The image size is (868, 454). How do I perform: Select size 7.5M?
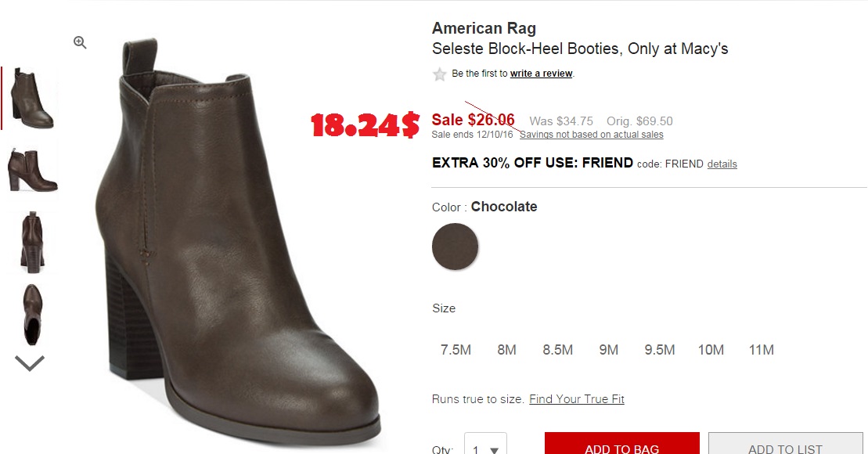(x=456, y=350)
